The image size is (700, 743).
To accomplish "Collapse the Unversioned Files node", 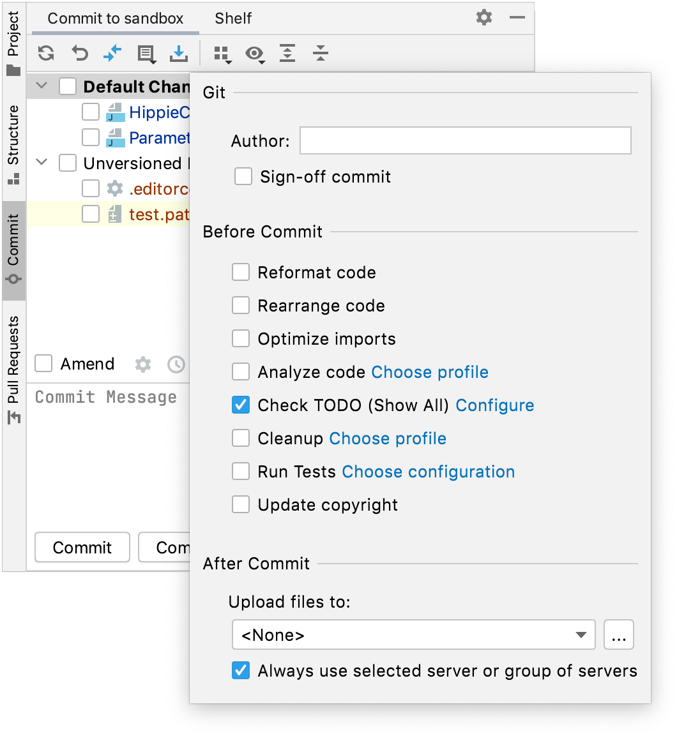I will click(x=42, y=163).
